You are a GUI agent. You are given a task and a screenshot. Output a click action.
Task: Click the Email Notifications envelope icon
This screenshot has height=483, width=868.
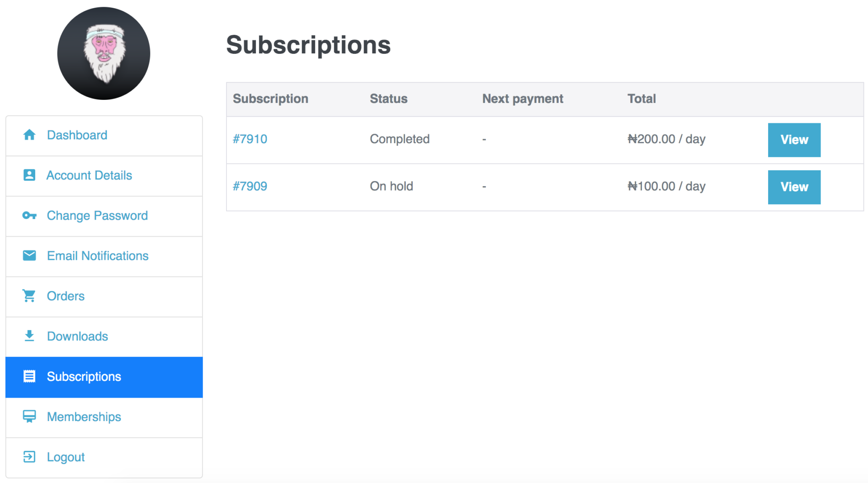click(x=29, y=256)
